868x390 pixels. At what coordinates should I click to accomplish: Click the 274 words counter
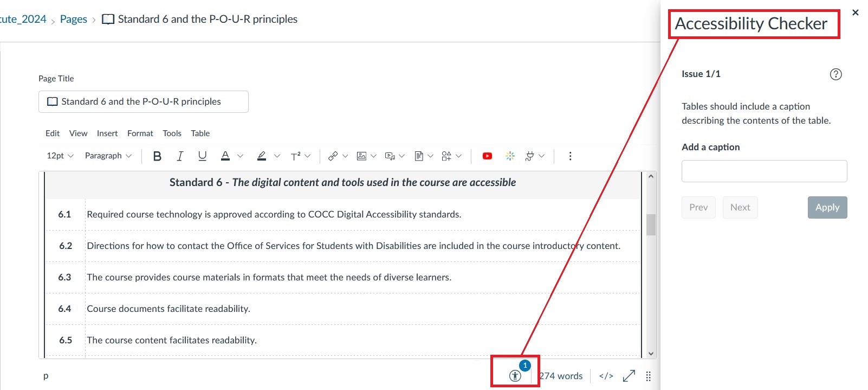[561, 376]
